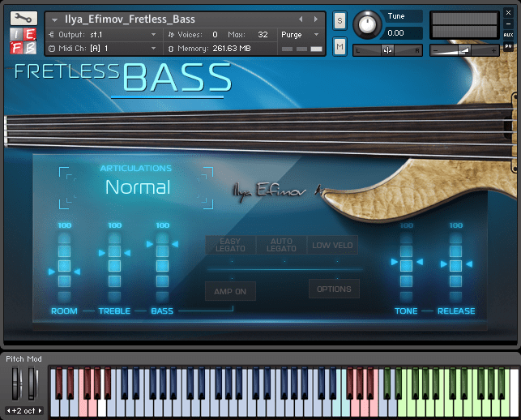Viewport: 521px width, 420px height.
Task: Click the output level meter display
Action: (464, 25)
